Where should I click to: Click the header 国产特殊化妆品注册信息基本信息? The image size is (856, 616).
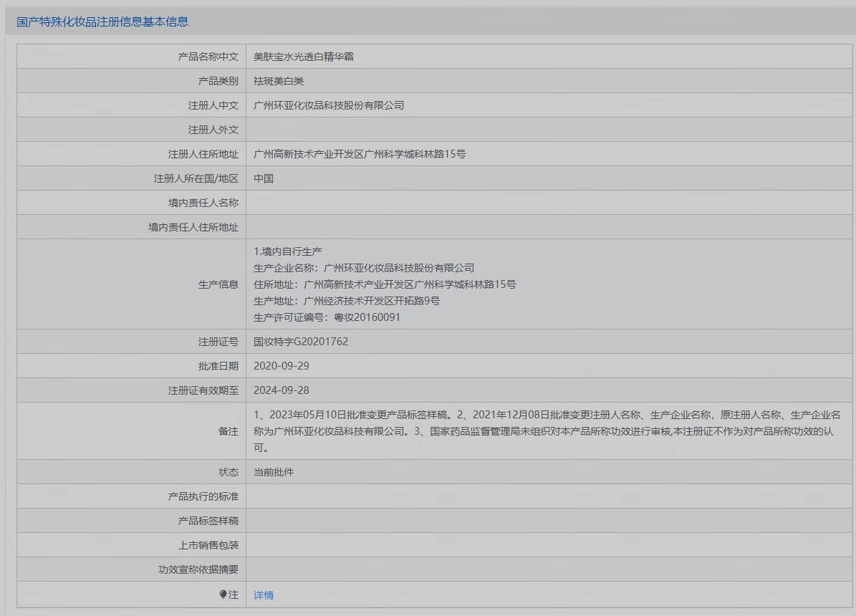click(102, 21)
